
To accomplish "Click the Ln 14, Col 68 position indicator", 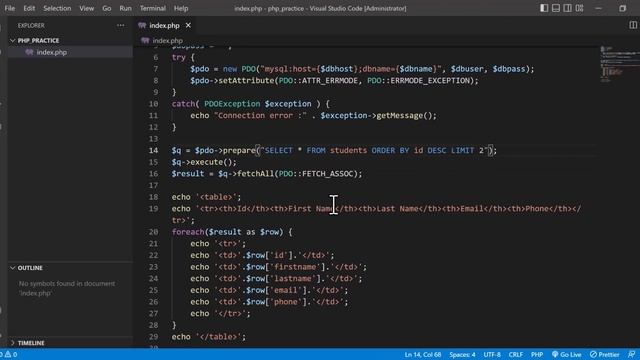I will 422,354.
